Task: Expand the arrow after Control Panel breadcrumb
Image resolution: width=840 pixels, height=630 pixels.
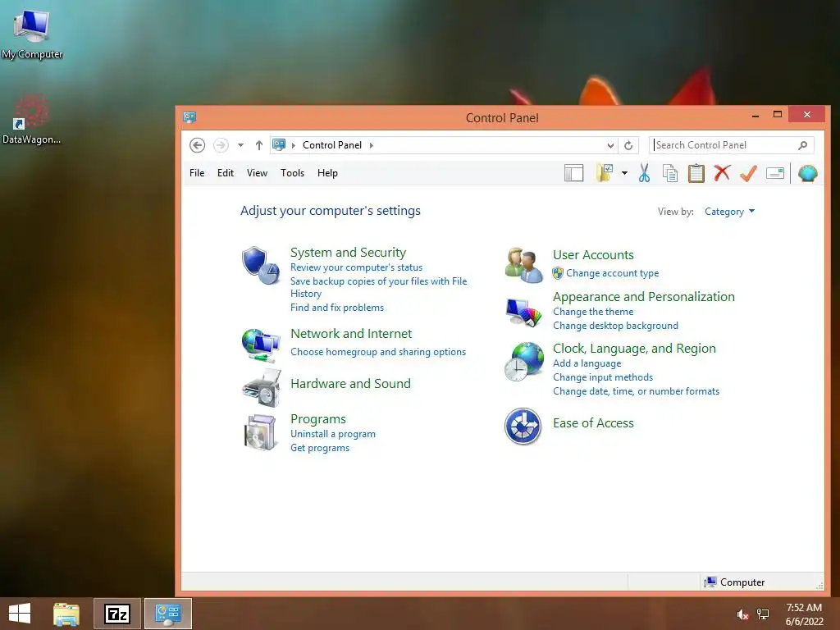Action: [372, 145]
